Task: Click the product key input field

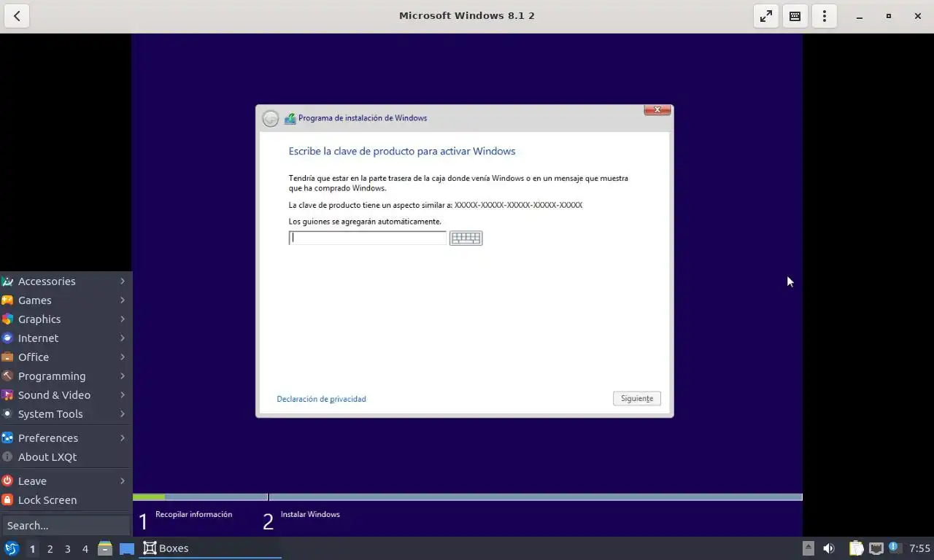Action: pos(368,238)
